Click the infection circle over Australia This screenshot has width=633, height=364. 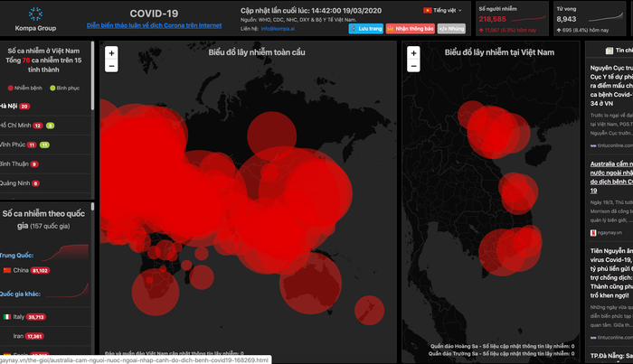(x=310, y=283)
